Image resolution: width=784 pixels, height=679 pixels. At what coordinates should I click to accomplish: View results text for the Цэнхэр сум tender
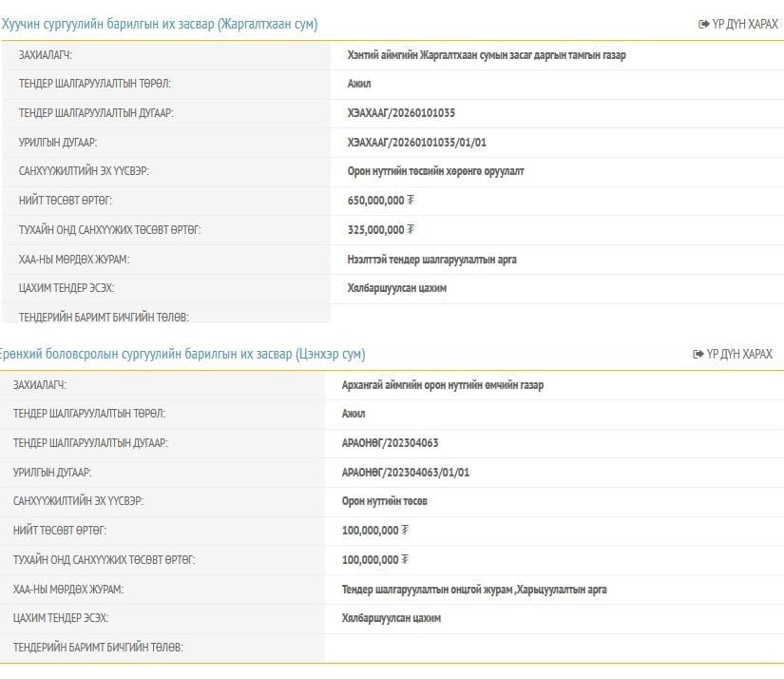[739, 355]
